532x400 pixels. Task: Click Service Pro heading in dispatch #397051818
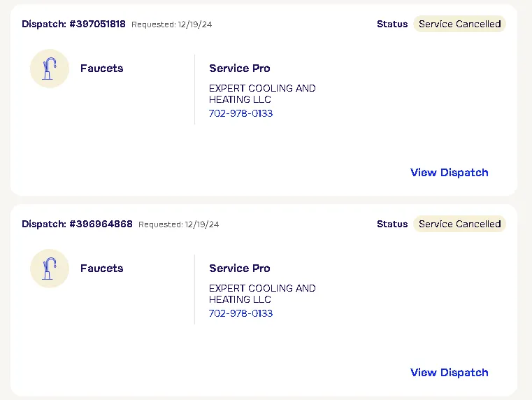[x=239, y=69]
